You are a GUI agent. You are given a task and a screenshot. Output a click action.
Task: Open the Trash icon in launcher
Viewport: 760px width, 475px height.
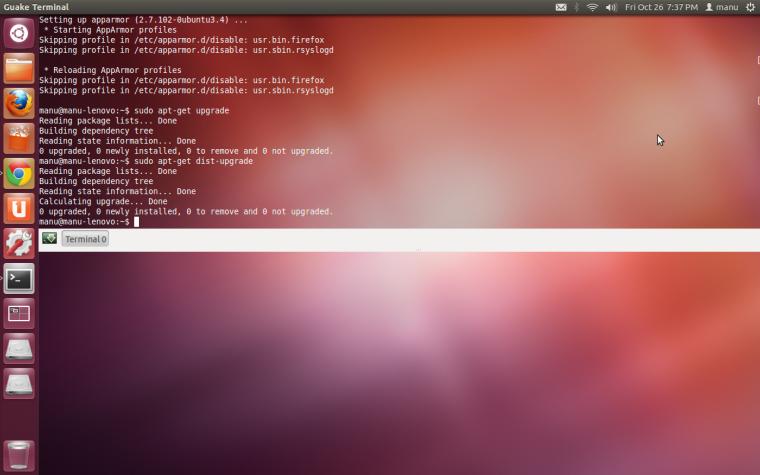[19, 455]
